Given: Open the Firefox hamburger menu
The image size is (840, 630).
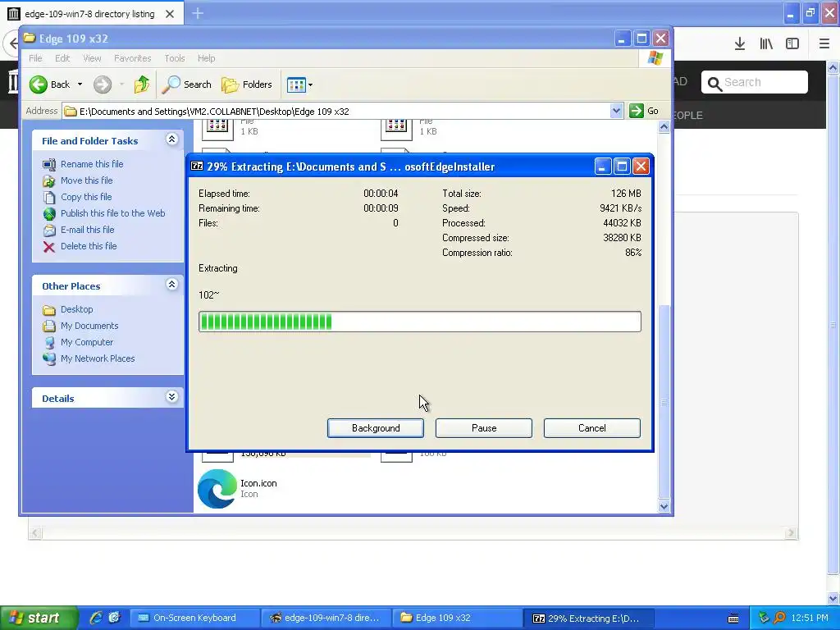Looking at the screenshot, I should pyautogui.click(x=824, y=44).
